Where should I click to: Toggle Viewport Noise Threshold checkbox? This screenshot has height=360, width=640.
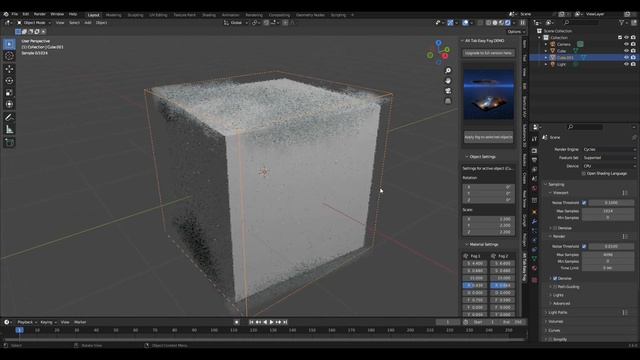click(x=584, y=203)
